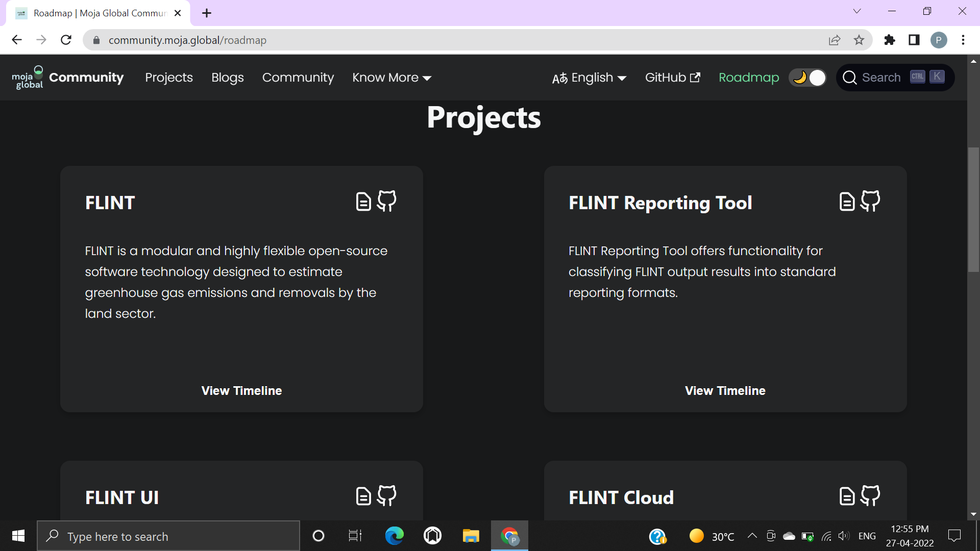Select the Community navigation item

298,78
